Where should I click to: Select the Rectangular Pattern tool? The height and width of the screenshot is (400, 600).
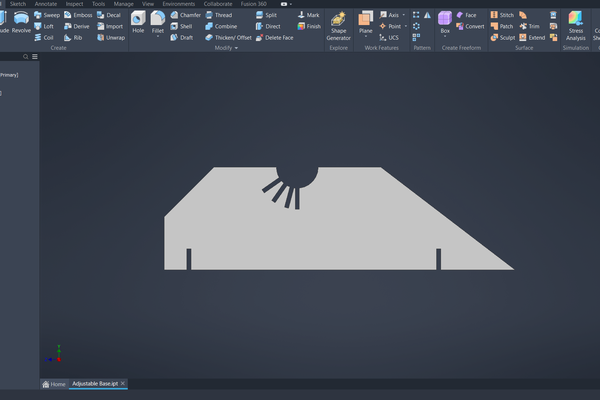tap(416, 15)
